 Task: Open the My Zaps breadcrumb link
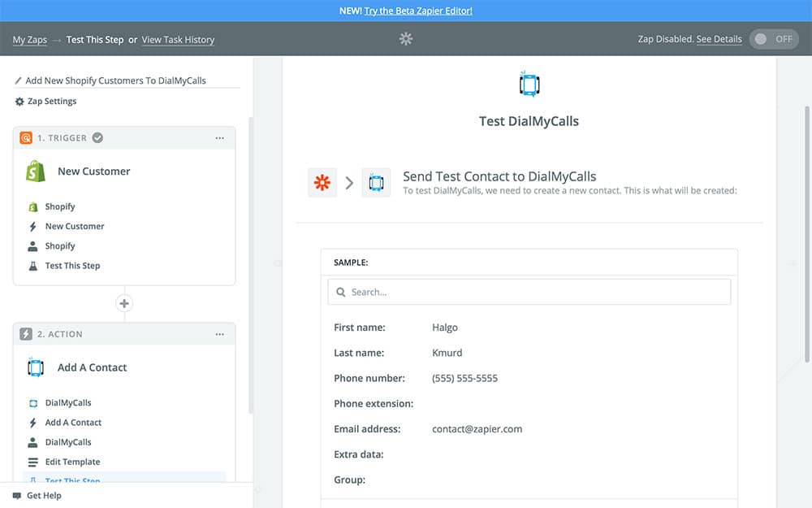pyautogui.click(x=29, y=40)
